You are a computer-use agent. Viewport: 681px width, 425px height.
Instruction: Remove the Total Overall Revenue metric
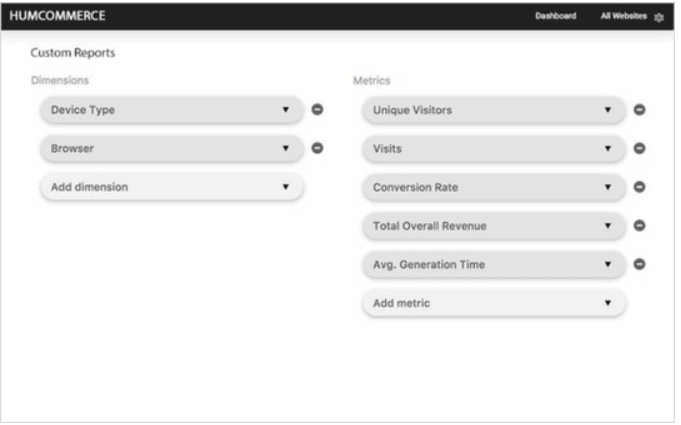pos(640,226)
